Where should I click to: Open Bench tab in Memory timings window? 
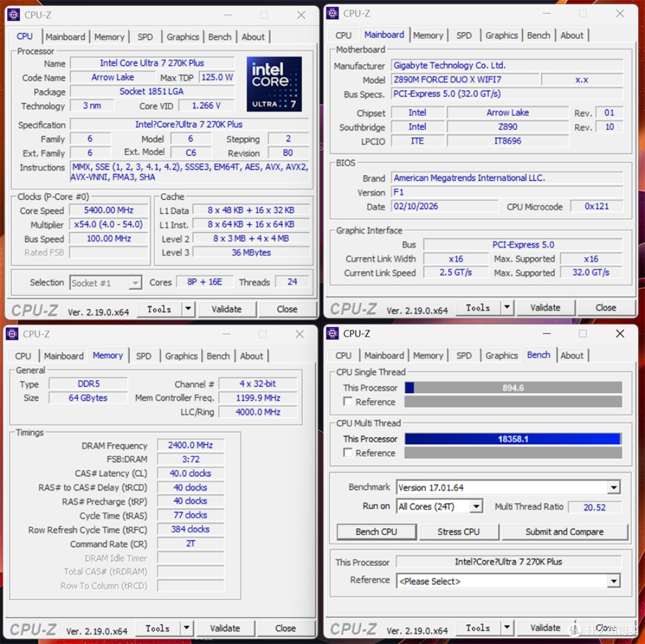click(218, 356)
